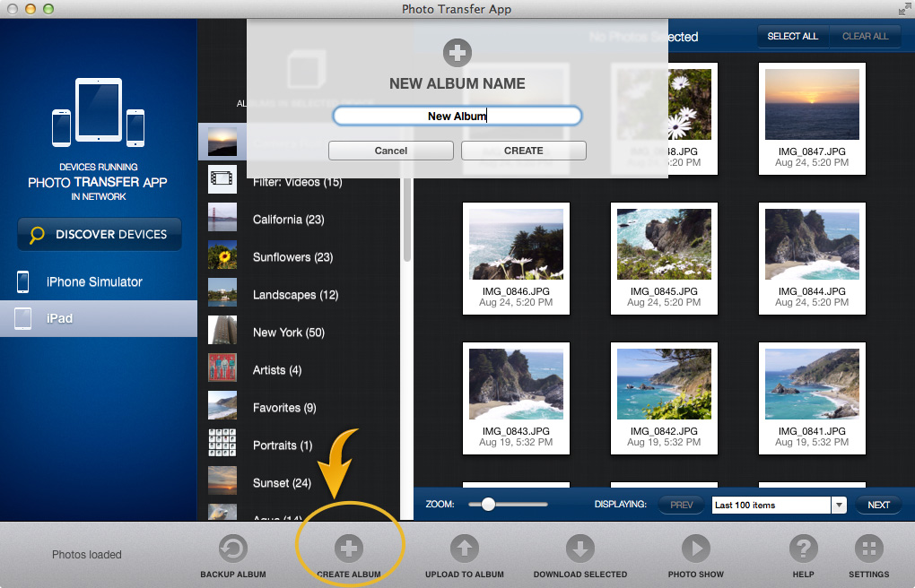Click the iPhone Simulator device icon

[22, 281]
